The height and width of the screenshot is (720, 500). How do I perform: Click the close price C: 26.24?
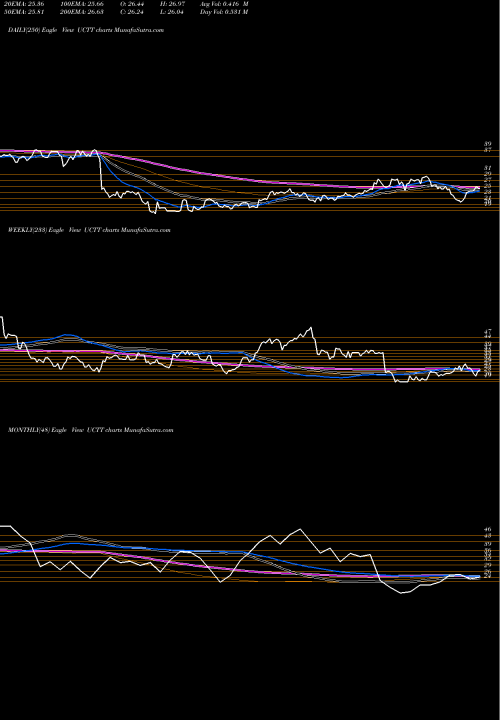pyautogui.click(x=133, y=12)
